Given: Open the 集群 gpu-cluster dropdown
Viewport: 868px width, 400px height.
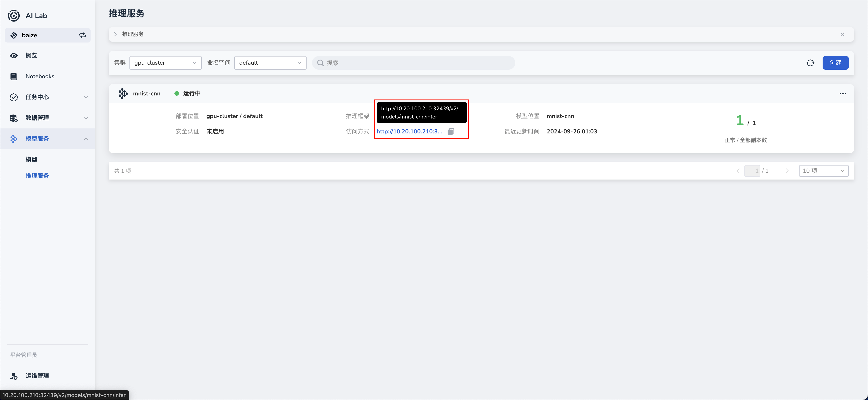Looking at the screenshot, I should (165, 63).
